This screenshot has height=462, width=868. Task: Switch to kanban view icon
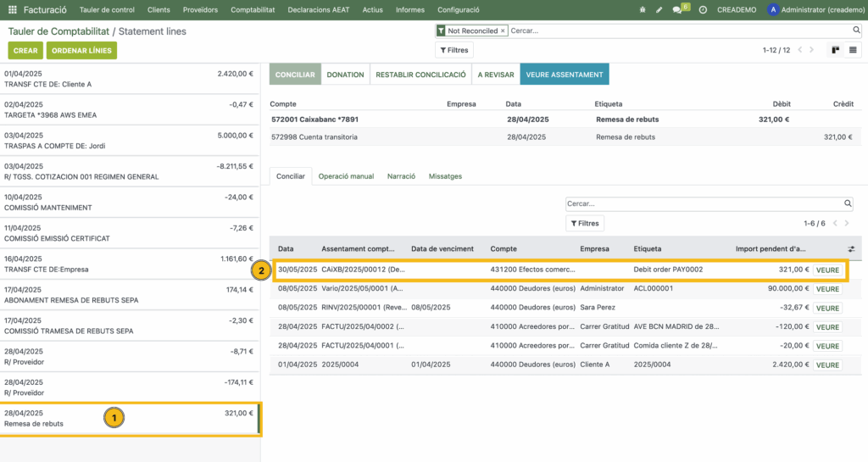(835, 50)
